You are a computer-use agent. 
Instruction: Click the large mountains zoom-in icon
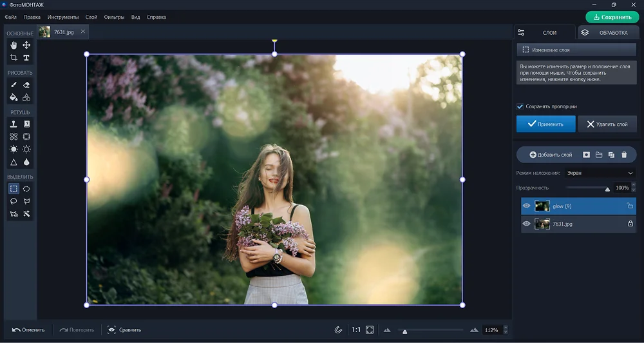[474, 330]
